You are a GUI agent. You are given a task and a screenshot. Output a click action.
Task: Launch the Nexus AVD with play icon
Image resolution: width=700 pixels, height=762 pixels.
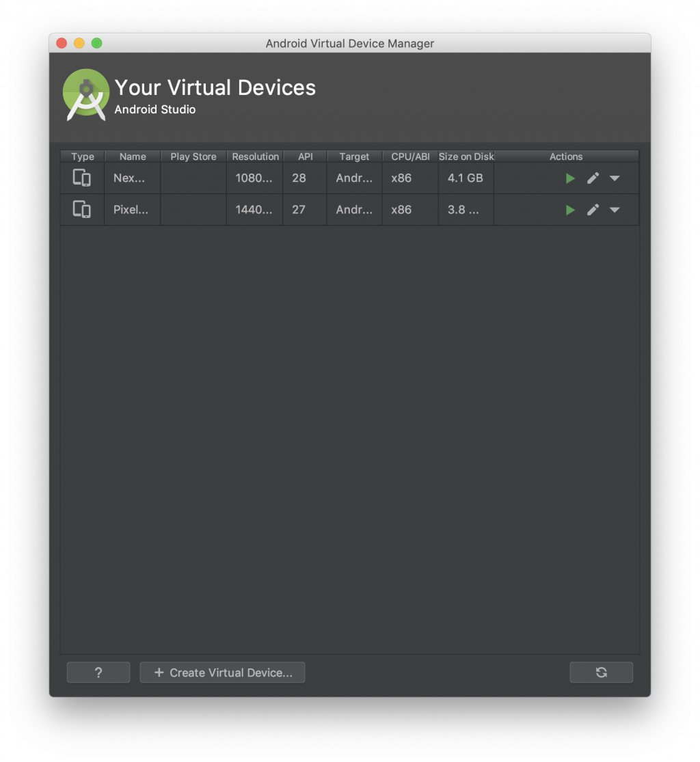coord(570,178)
